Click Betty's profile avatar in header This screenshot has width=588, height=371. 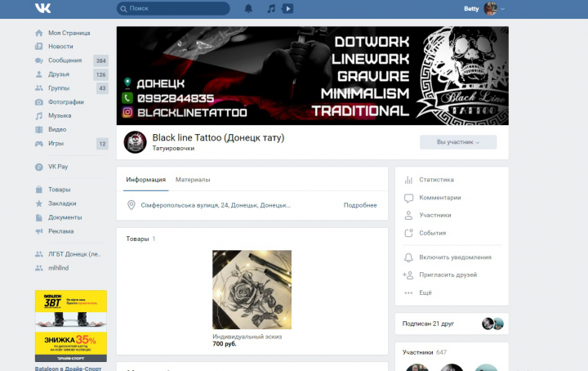point(490,8)
